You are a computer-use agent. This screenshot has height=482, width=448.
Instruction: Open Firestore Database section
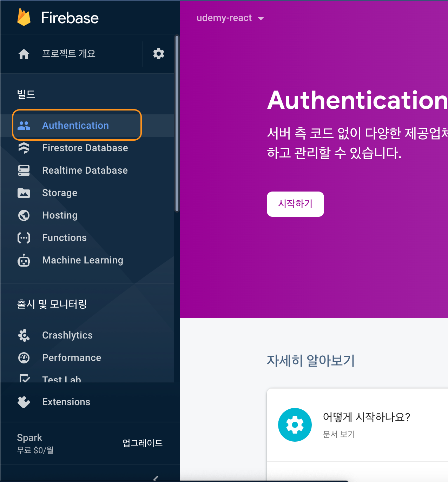(x=87, y=148)
